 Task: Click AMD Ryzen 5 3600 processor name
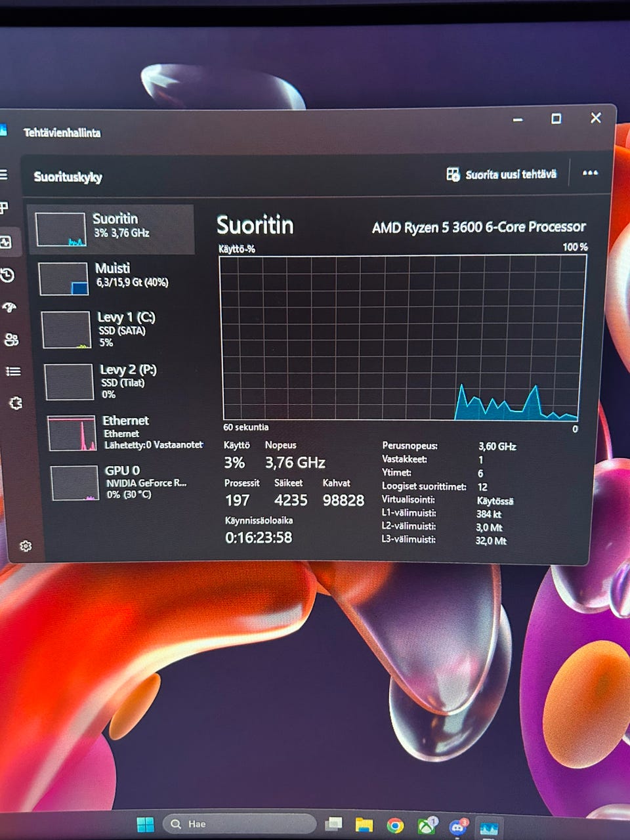[x=479, y=227]
